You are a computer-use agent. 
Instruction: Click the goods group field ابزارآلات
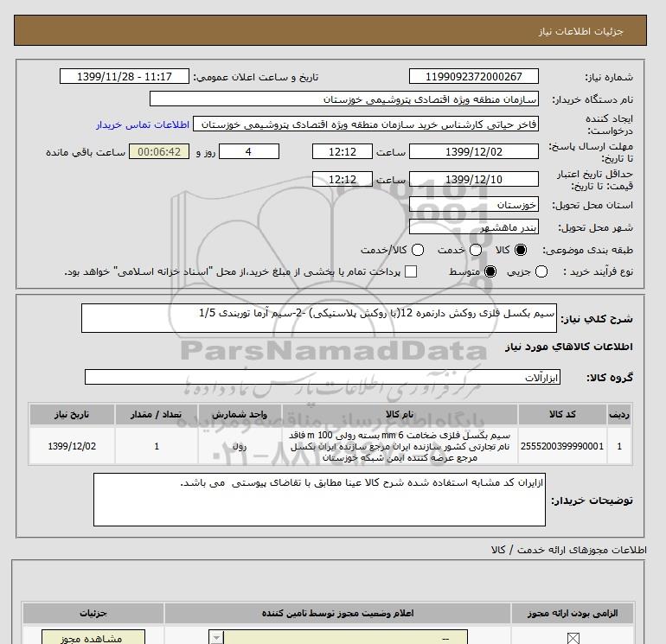pos(323,377)
